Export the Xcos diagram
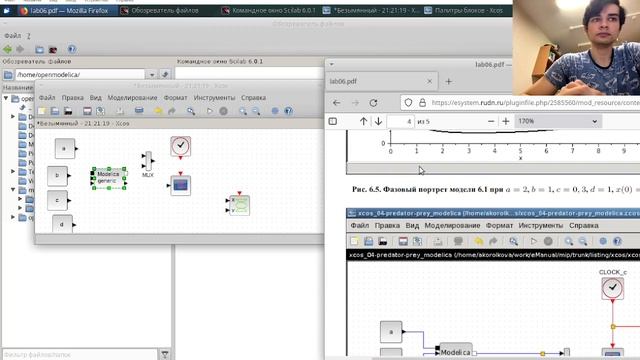This screenshot has width=640, height=360. [x=120, y=111]
